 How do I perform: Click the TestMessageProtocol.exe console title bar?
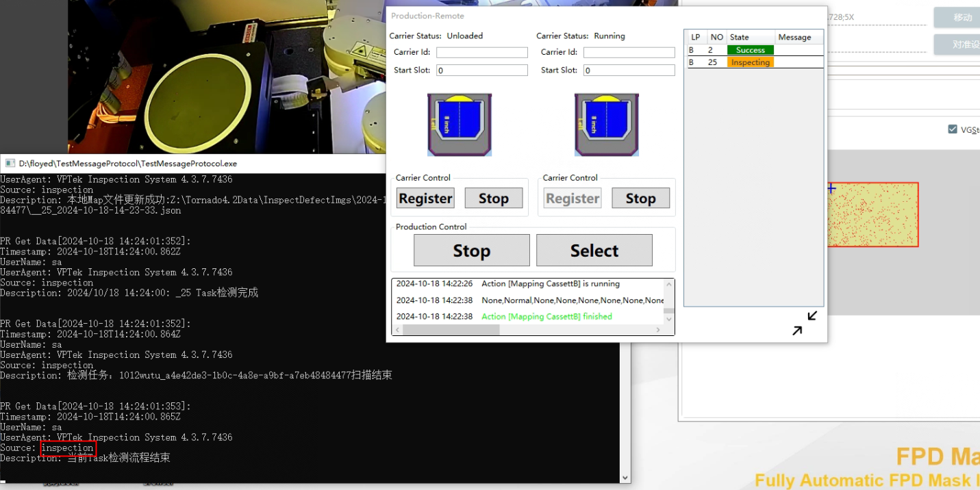[194, 164]
